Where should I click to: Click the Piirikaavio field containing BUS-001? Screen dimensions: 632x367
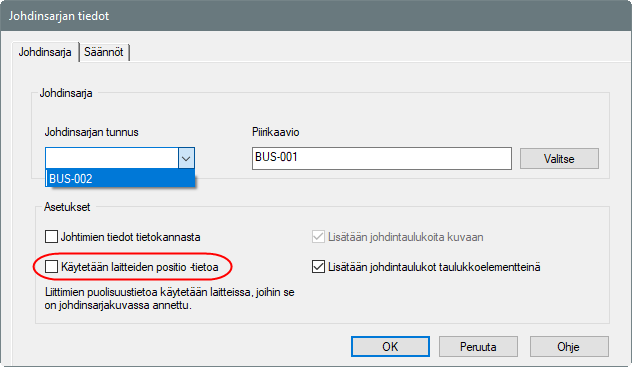pyautogui.click(x=382, y=158)
